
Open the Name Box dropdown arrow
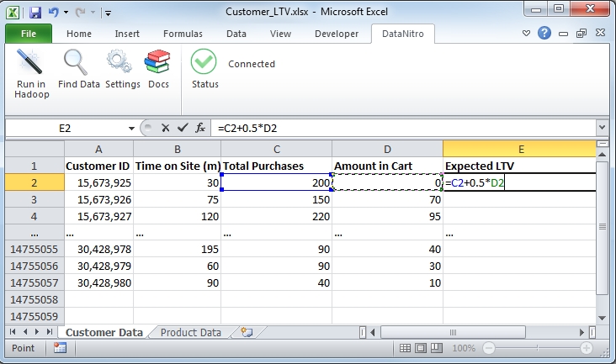point(131,129)
